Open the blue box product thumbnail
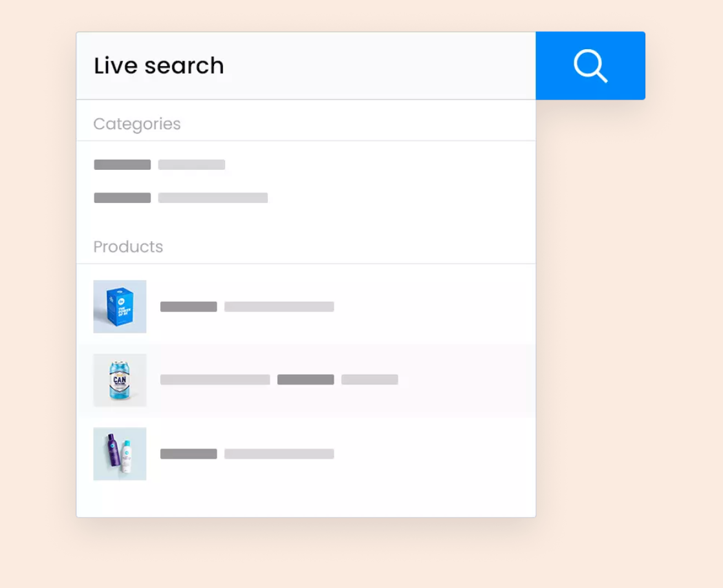This screenshot has width=723, height=588. pyautogui.click(x=120, y=306)
